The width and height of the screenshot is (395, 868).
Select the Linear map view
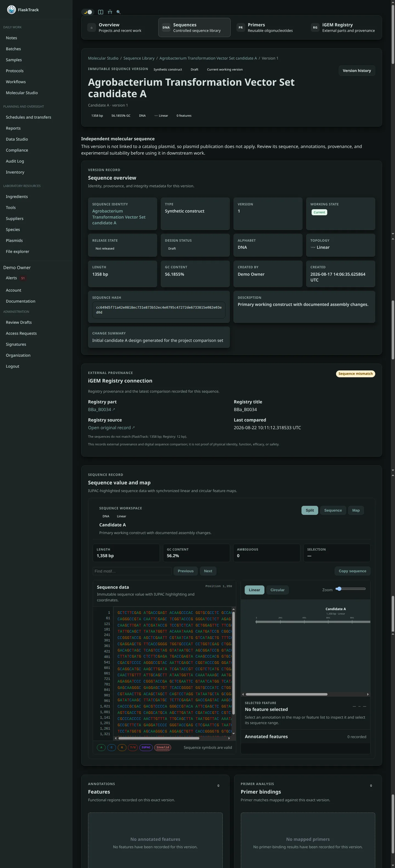(254, 590)
